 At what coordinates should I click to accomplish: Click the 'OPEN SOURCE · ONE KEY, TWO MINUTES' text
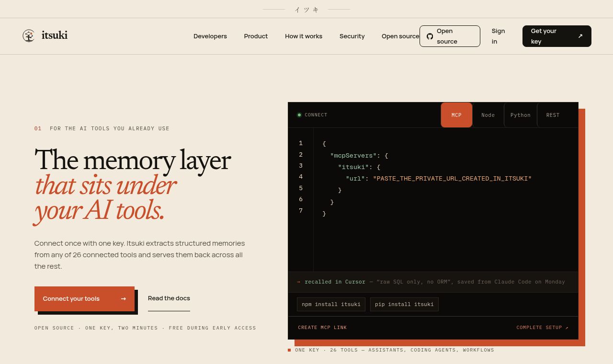click(145, 328)
